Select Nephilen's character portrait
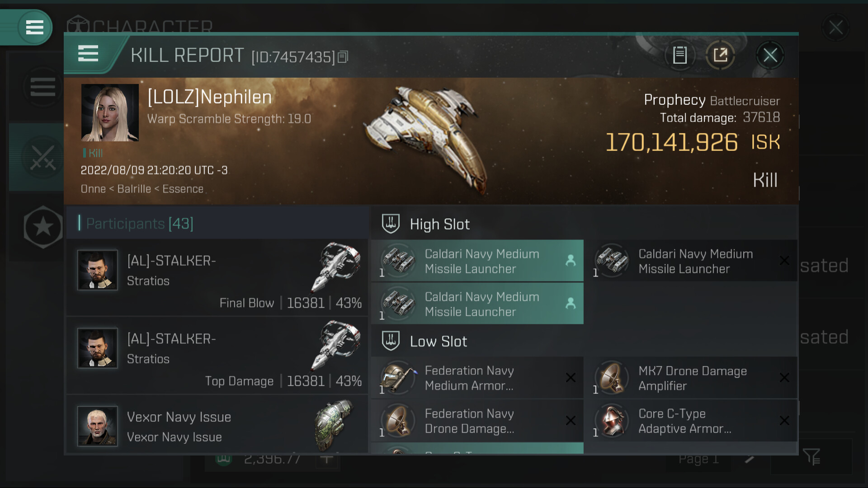 point(110,113)
